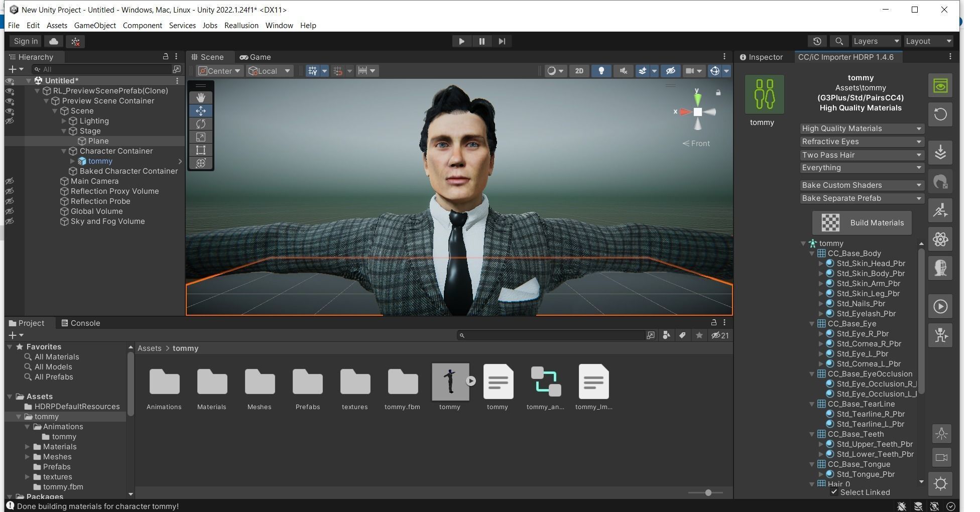Select the Move tool in scene toolbar
Screen dimensions: 980x512
coord(201,110)
